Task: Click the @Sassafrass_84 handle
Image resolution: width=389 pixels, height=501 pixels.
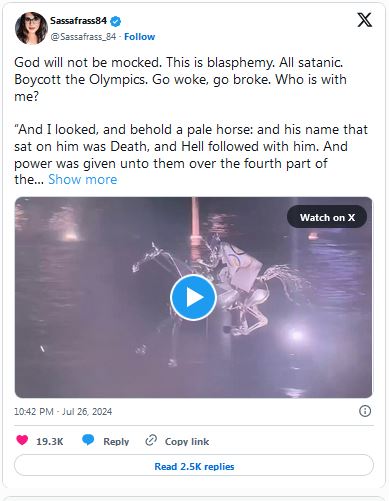Action: (x=83, y=37)
